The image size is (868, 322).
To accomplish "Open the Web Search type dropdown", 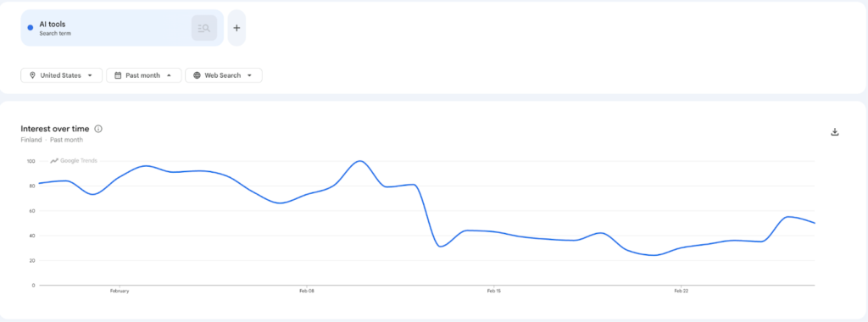I will 224,75.
